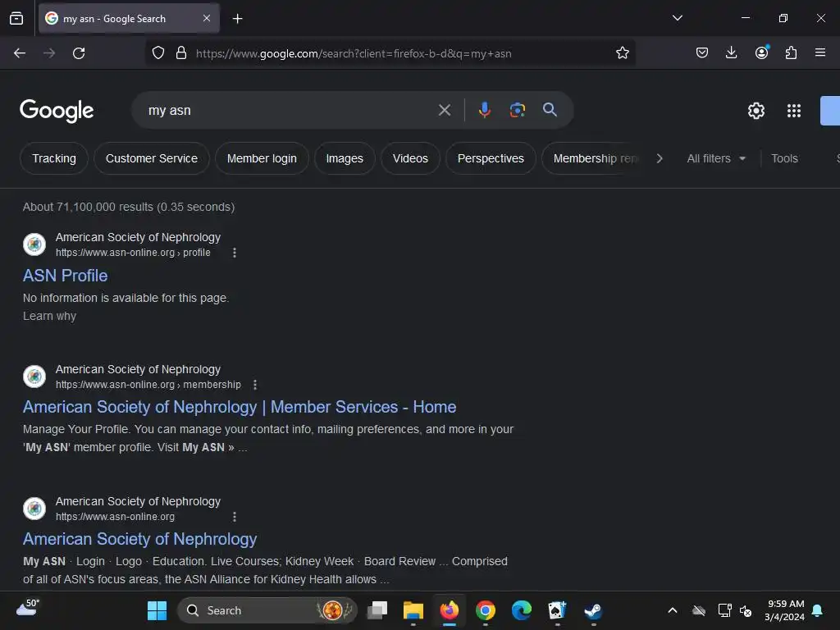Open options menu for ASN Profile result

pos(234,253)
